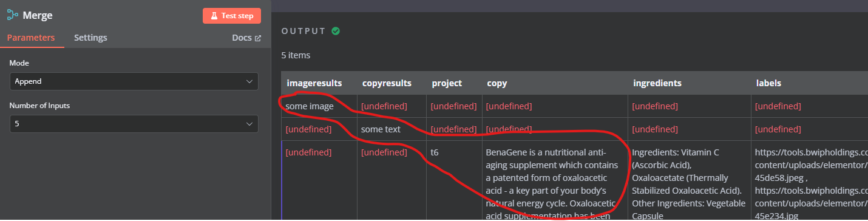Screen dimensions: 868x221
Task: Select the 'some image' cell
Action: (319, 106)
